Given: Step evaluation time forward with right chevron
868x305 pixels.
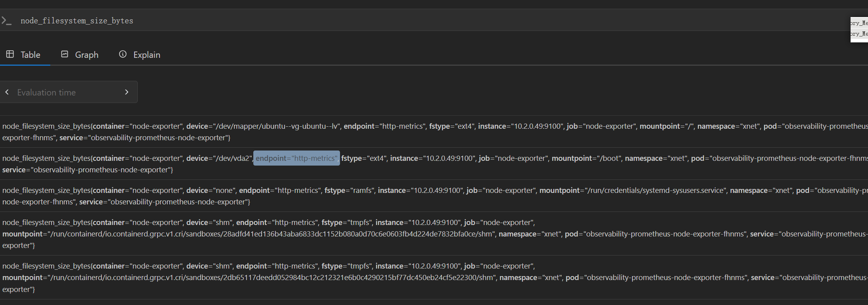Looking at the screenshot, I should (127, 92).
